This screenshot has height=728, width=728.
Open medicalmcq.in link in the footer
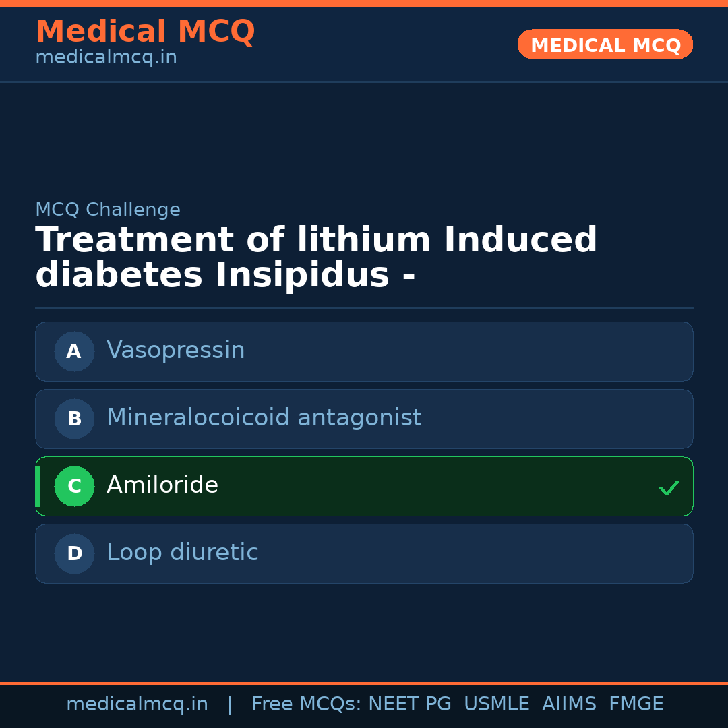[137, 704]
